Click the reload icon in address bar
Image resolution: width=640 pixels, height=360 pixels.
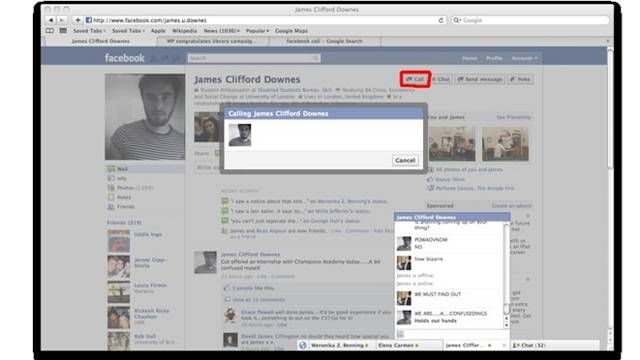click(441, 20)
